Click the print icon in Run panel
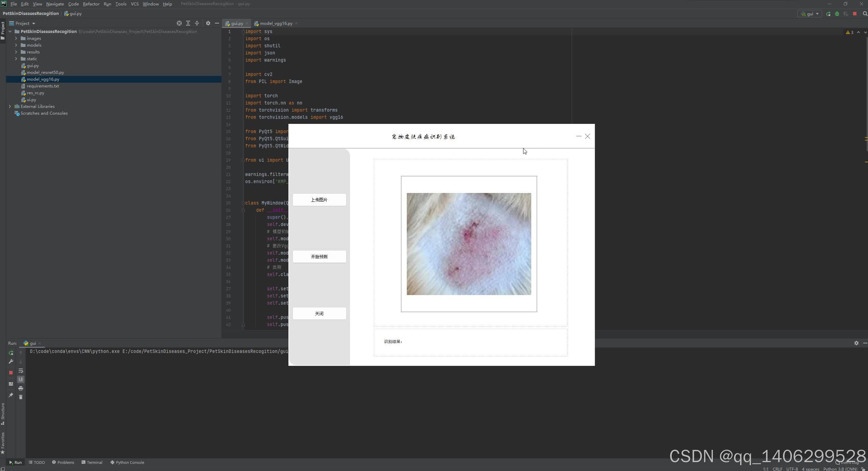Screen dimensions: 868x471 click(21, 388)
